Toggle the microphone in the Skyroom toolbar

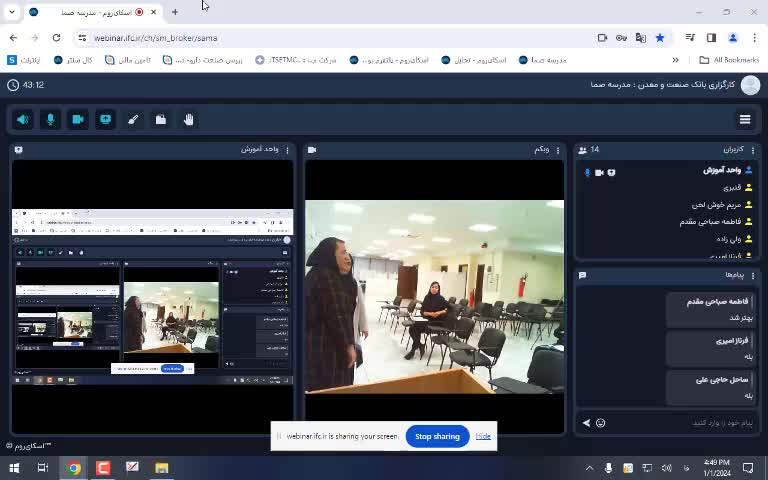coord(50,120)
